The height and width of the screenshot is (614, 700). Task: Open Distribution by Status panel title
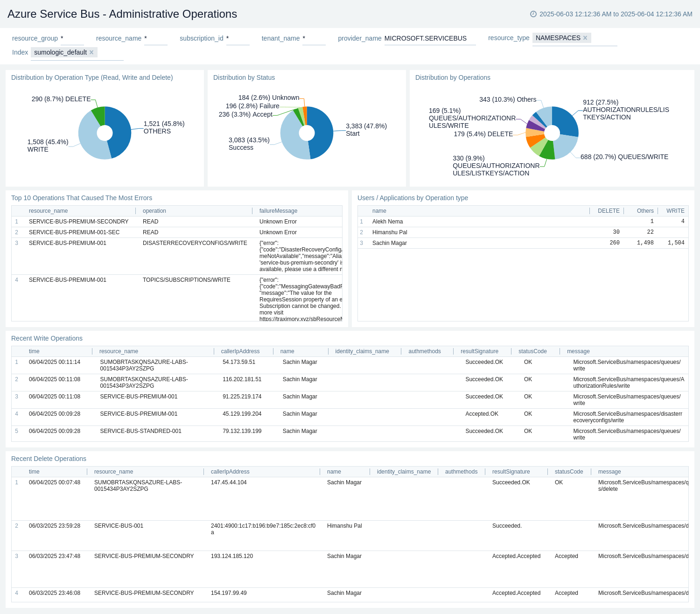[244, 77]
